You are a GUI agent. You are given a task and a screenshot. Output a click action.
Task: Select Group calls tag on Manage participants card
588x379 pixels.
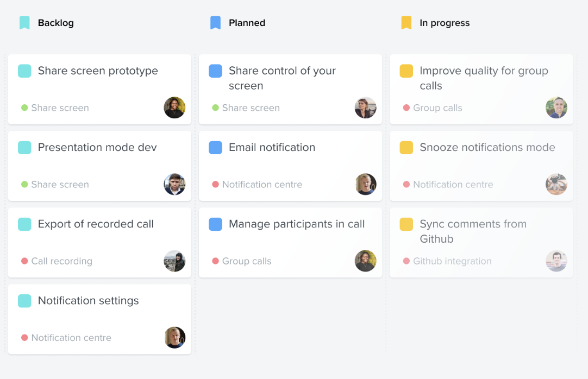click(246, 261)
